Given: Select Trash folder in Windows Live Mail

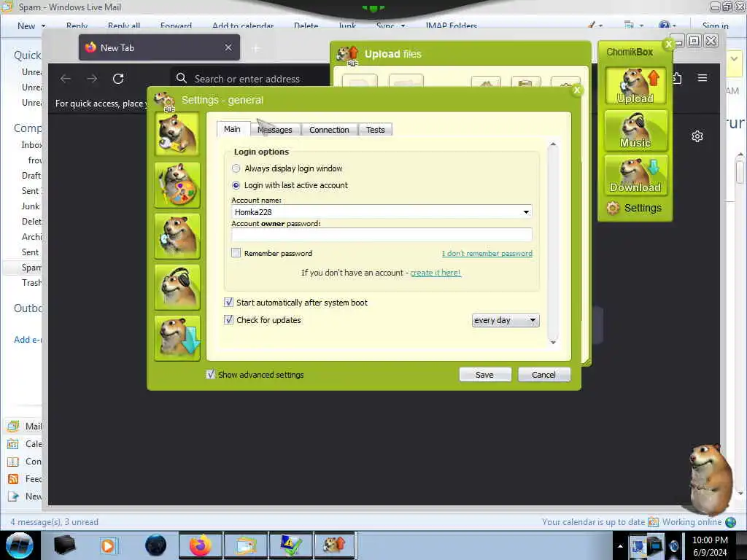Looking at the screenshot, I should click(x=31, y=283).
